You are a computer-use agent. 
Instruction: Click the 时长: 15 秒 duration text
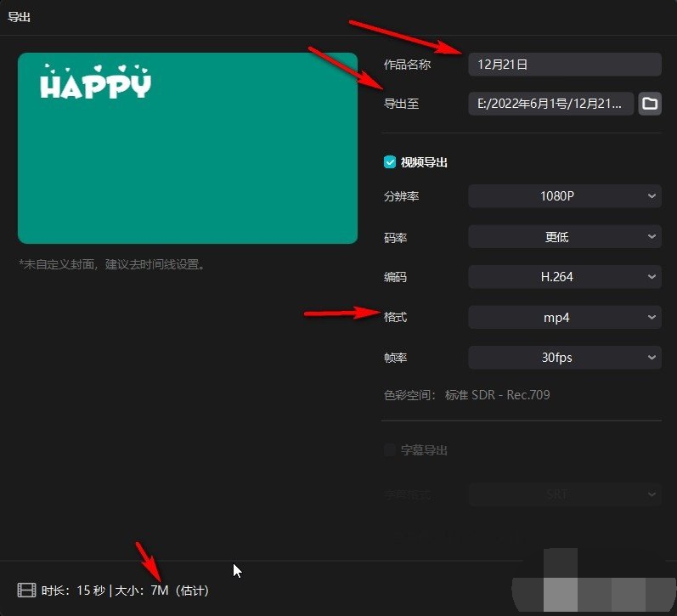71,590
